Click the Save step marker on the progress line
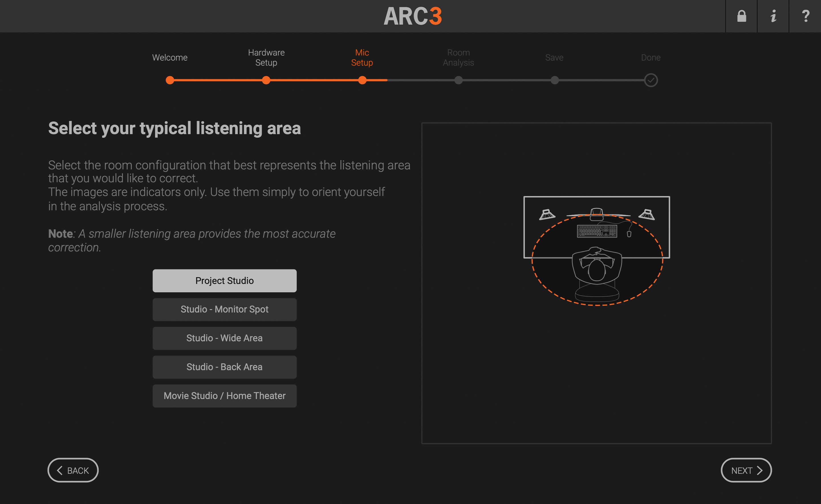Screen dimensions: 821x504 coord(554,80)
